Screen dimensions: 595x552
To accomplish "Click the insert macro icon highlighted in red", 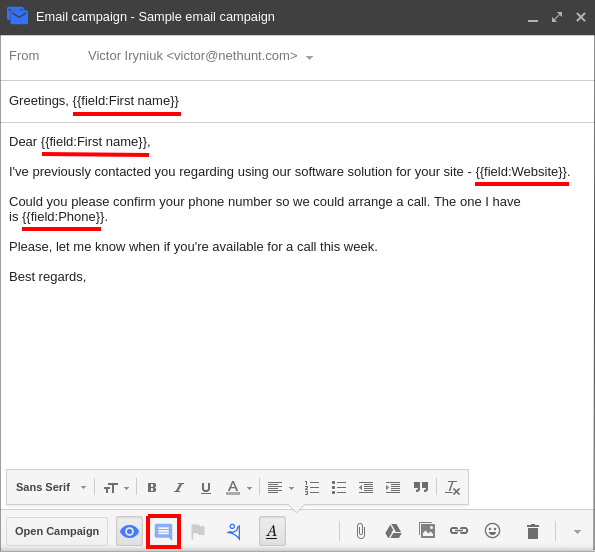I will click(x=164, y=532).
